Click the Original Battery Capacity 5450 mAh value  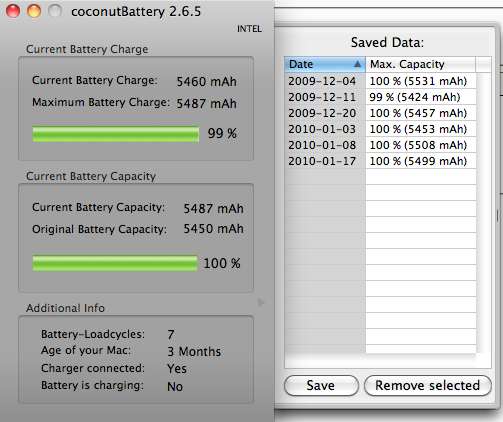point(213,229)
